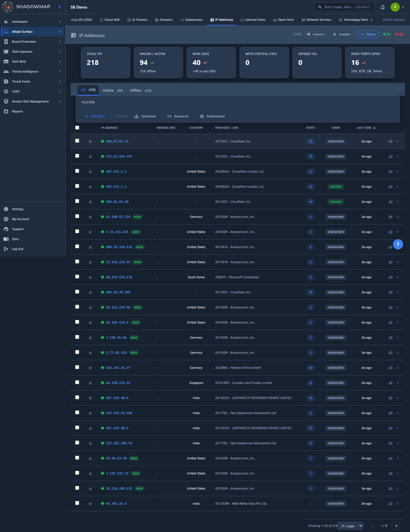The width and height of the screenshot is (410, 532).
Task: Click the Log Out icon
Action: tap(6, 249)
